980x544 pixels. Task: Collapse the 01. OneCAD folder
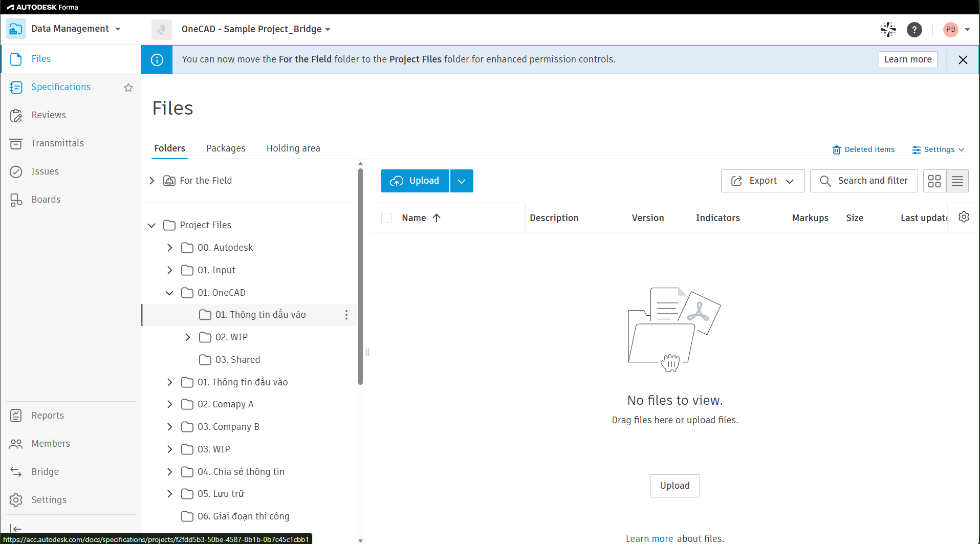(x=169, y=293)
